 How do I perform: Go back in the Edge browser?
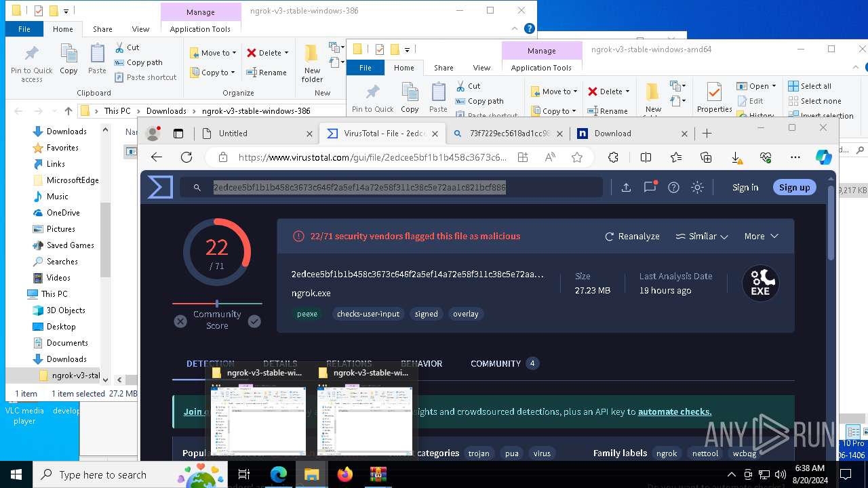(157, 157)
